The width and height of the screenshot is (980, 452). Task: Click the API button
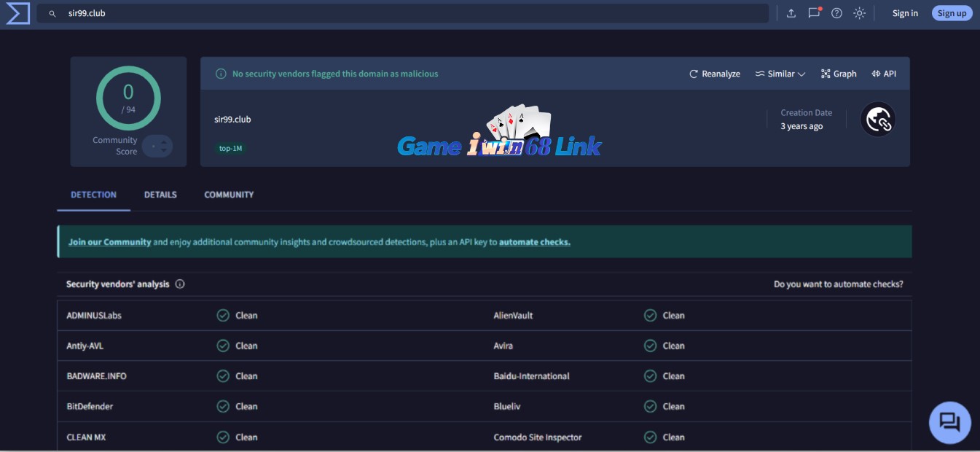point(884,74)
